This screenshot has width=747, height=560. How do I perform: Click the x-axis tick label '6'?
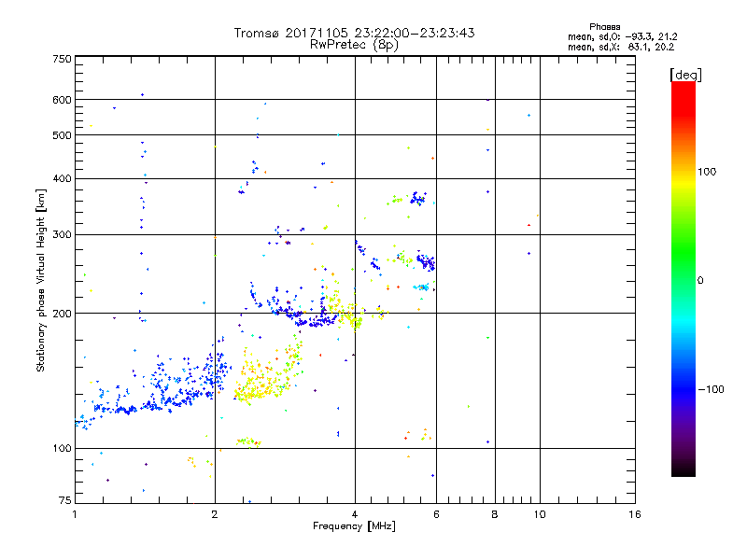coord(436,514)
